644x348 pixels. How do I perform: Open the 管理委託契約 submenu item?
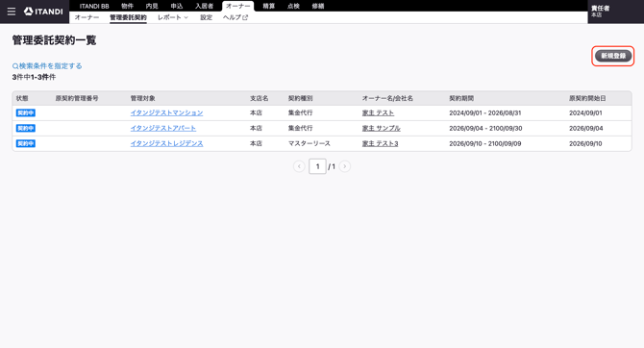(128, 17)
